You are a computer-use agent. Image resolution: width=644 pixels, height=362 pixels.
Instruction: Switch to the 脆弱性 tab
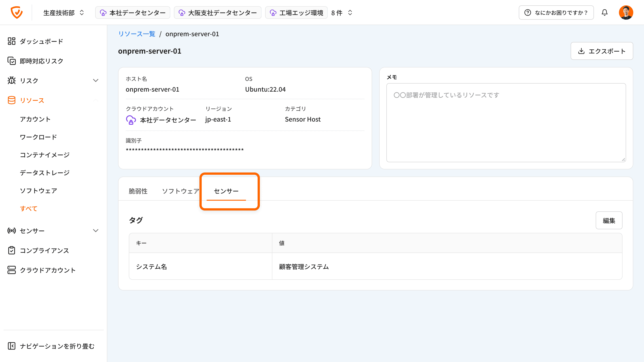(138, 191)
